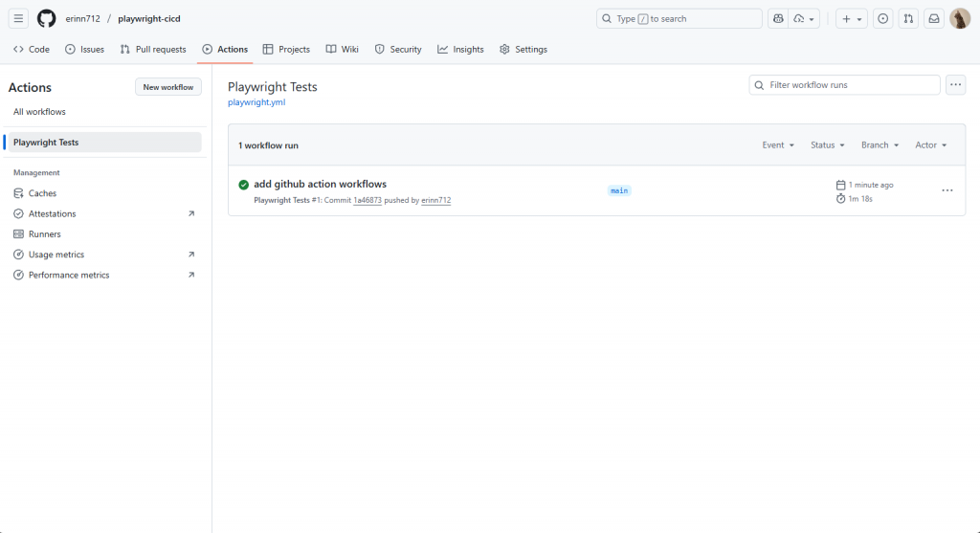Open pull requests via header icon
Screen dimensions: 980x533
pyautogui.click(x=908, y=19)
